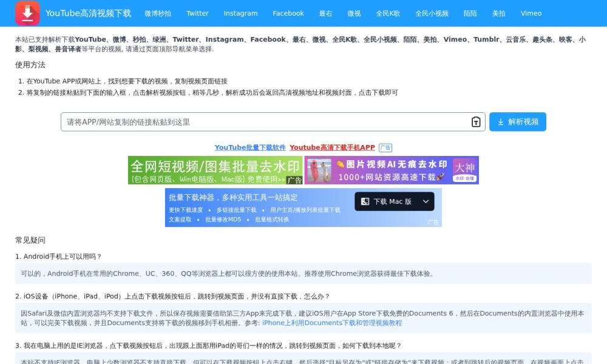Click question '1. Android手机上可以用吗？'
The height and width of the screenshot is (364, 607).
[58, 257]
